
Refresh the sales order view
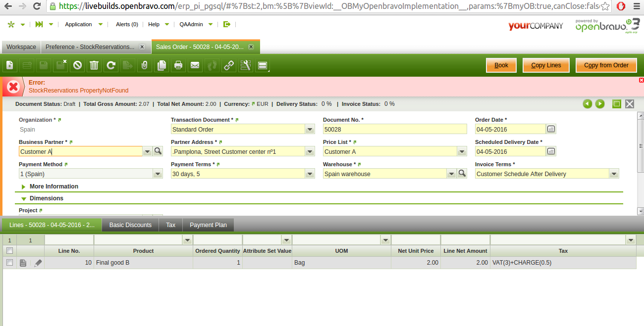click(x=111, y=65)
